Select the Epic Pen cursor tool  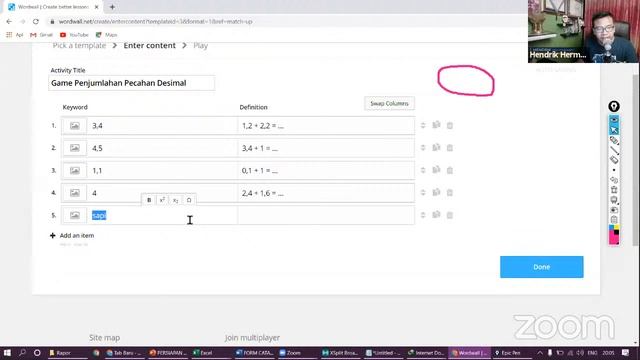click(614, 130)
